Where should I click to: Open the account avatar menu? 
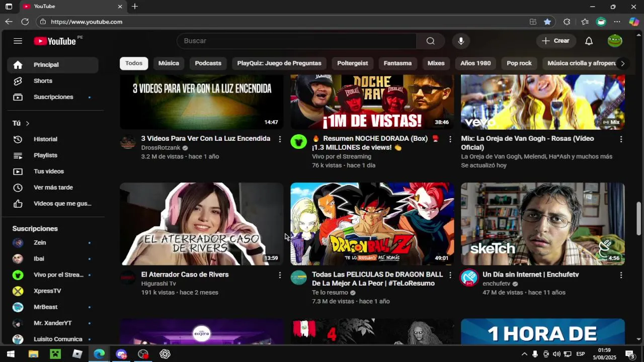pyautogui.click(x=615, y=41)
